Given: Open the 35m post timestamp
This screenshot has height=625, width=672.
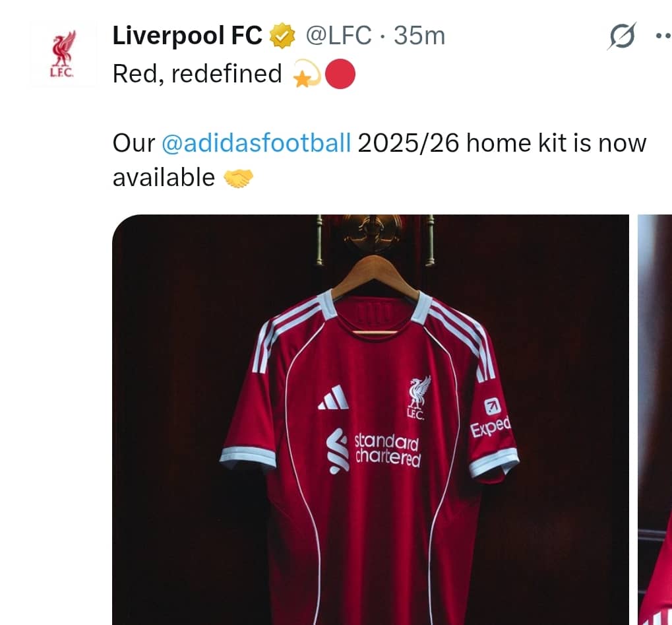Looking at the screenshot, I should click(419, 36).
